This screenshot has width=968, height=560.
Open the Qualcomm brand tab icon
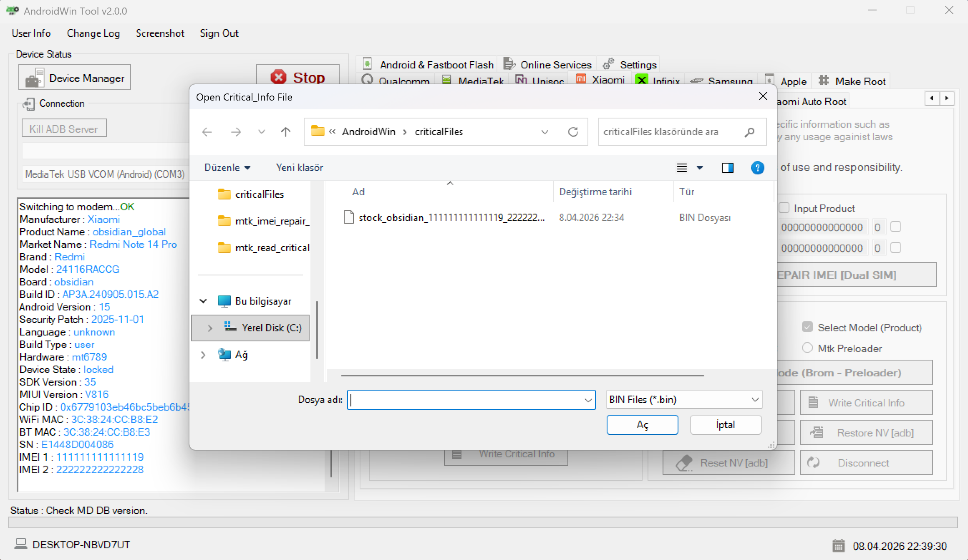(x=368, y=80)
